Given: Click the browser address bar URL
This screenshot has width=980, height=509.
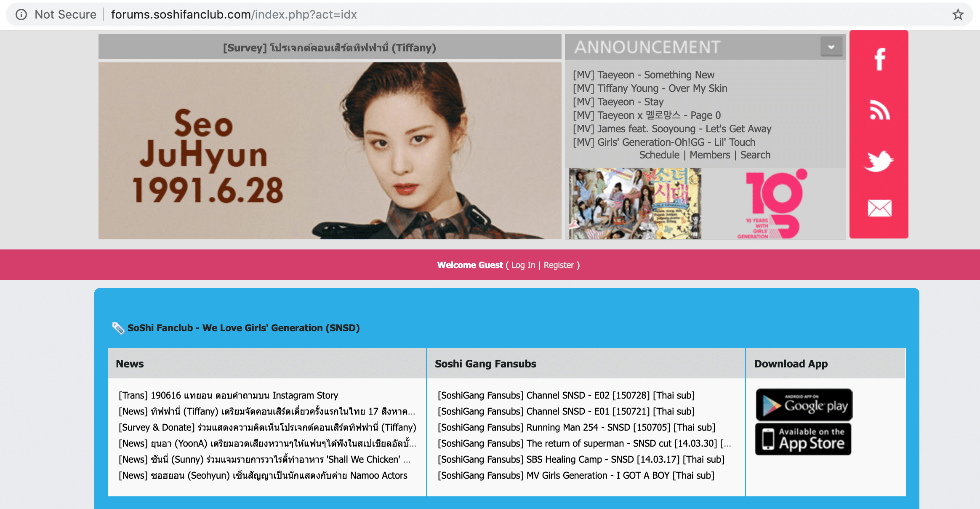Looking at the screenshot, I should [x=234, y=14].
